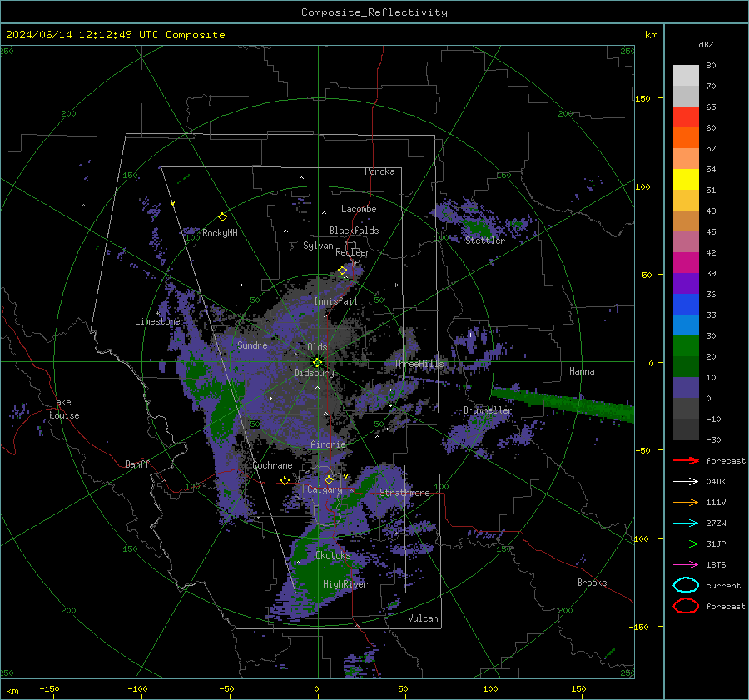This screenshot has width=749, height=700.
Task: Click the Drumheller city label
Action: tap(488, 410)
